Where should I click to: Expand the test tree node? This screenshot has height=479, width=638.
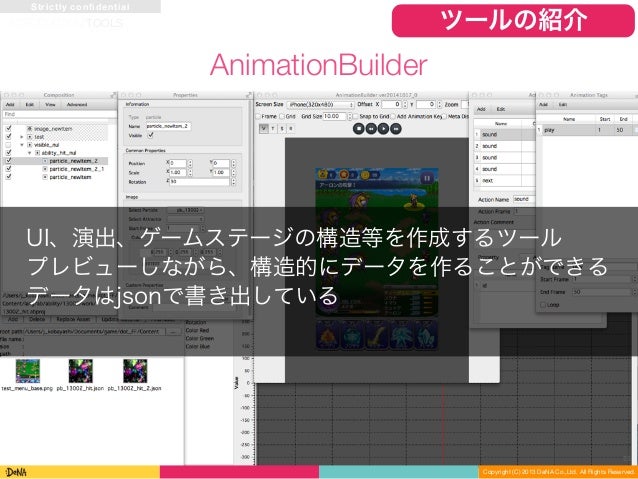22,137
